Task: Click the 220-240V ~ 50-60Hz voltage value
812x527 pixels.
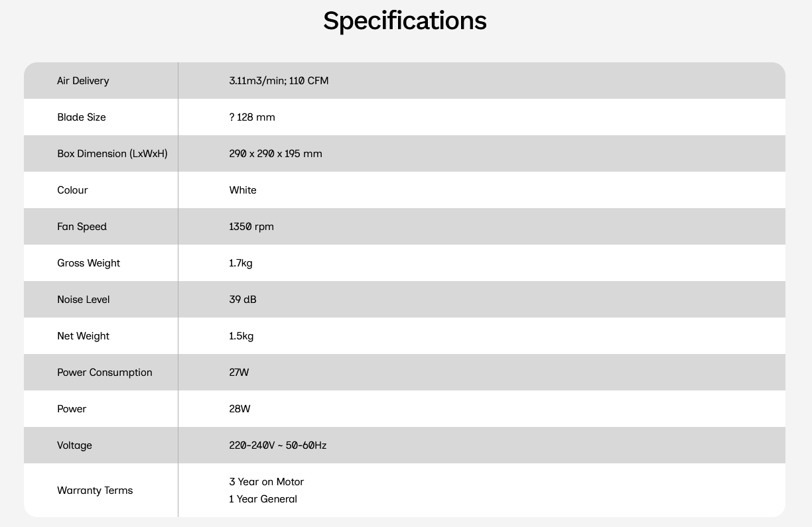Action: click(277, 445)
